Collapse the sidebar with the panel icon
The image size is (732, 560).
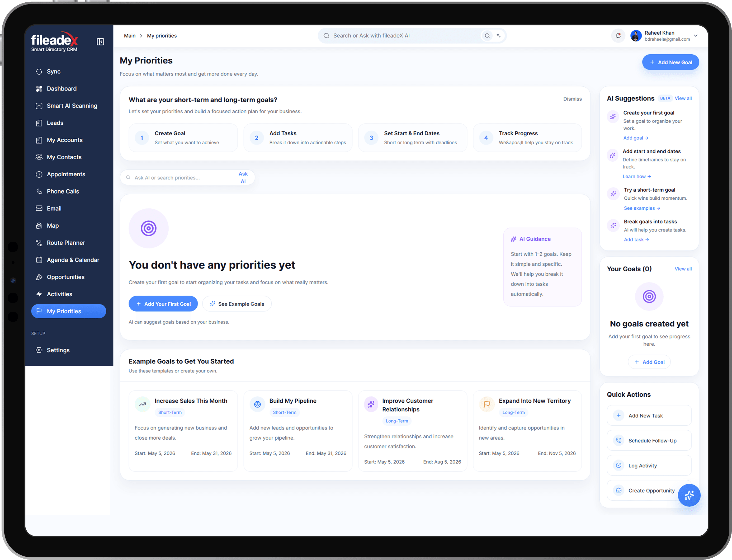(100, 42)
